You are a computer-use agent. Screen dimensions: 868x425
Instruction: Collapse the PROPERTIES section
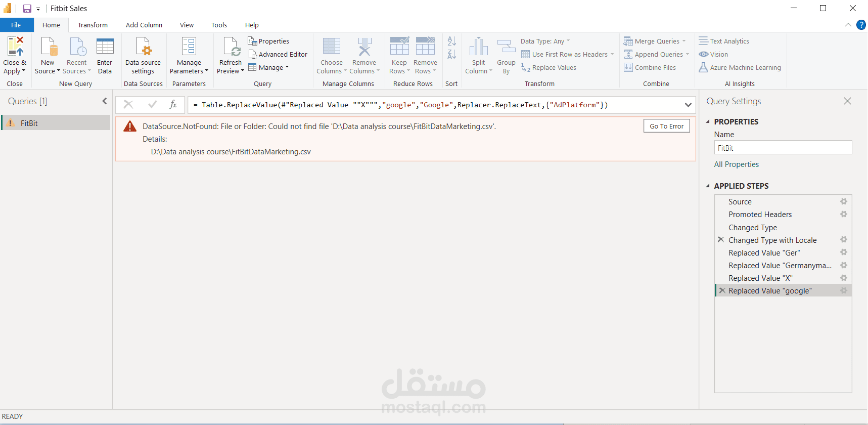click(708, 121)
